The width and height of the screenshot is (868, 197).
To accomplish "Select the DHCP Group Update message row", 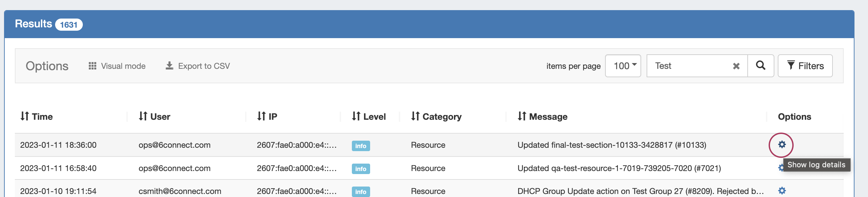I will coord(640,191).
